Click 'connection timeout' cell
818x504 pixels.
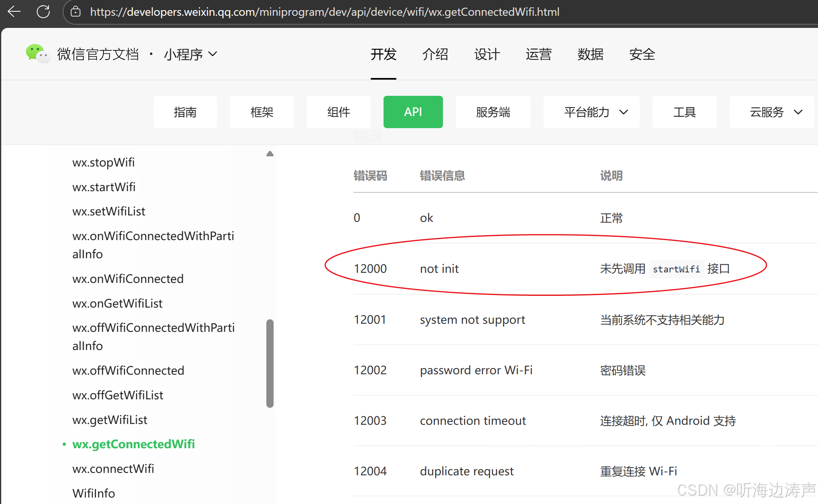[x=473, y=421]
